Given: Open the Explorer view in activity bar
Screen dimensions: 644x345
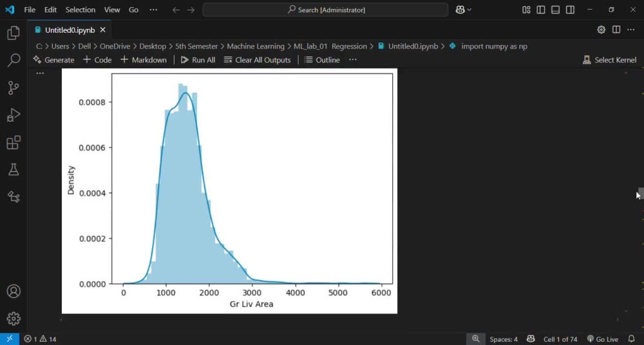Looking at the screenshot, I should [14, 33].
